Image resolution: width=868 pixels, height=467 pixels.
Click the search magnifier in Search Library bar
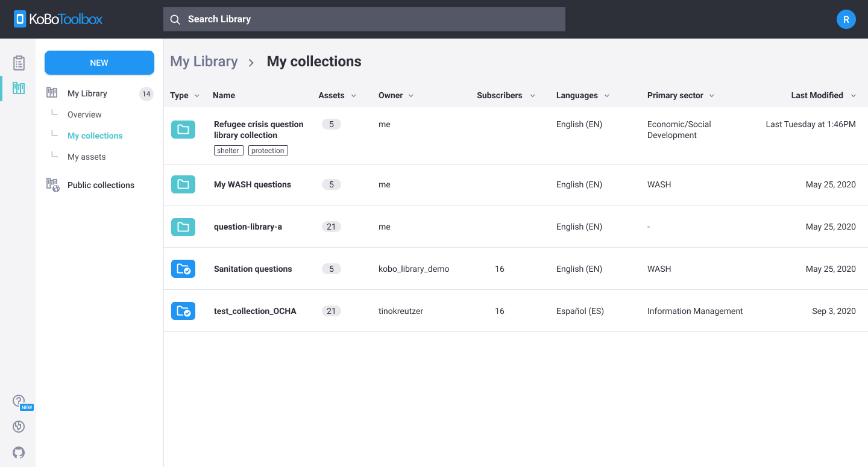tap(175, 19)
